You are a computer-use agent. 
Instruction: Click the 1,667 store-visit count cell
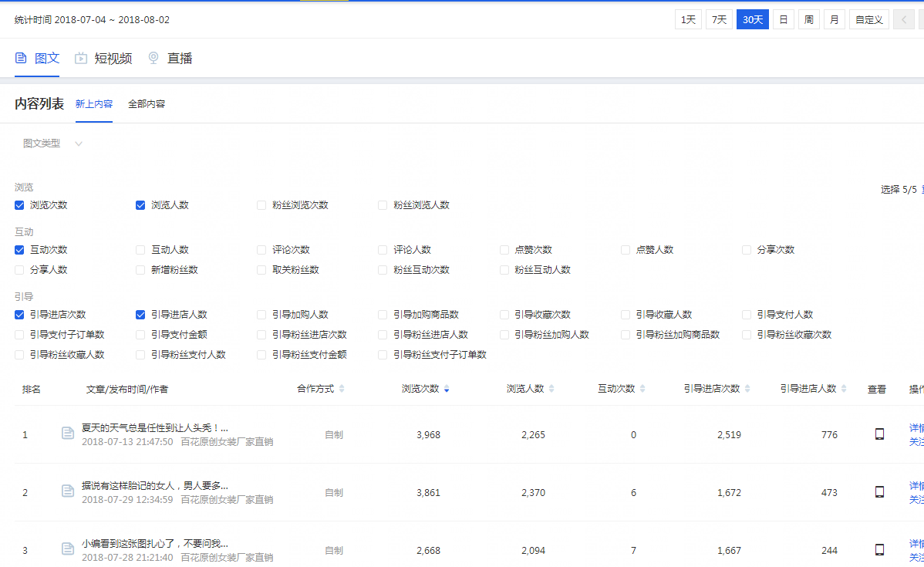coord(729,551)
